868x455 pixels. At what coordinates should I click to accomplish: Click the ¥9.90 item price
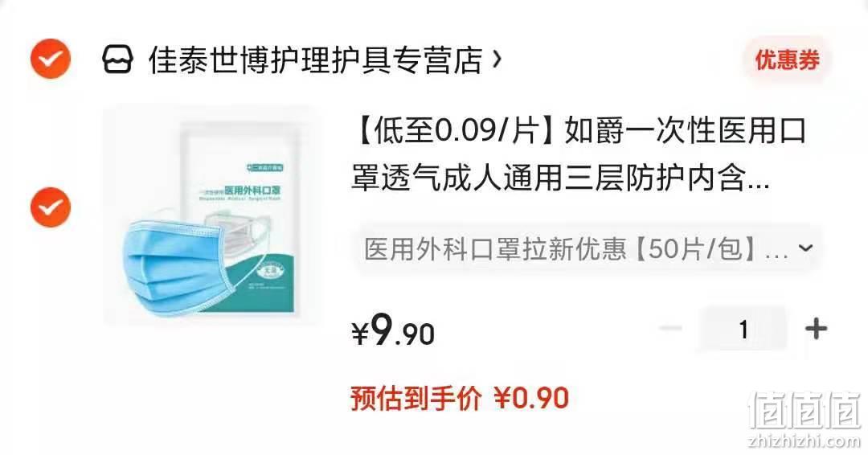[393, 330]
